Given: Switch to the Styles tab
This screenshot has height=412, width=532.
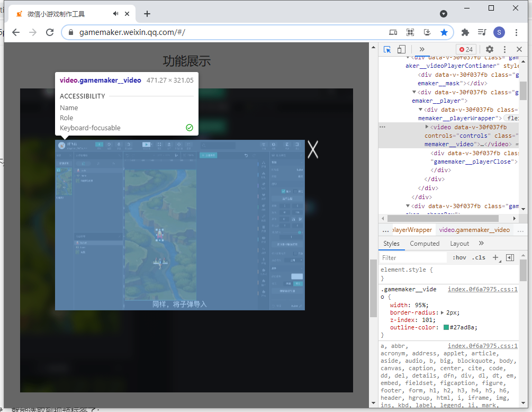Looking at the screenshot, I should [x=391, y=244].
